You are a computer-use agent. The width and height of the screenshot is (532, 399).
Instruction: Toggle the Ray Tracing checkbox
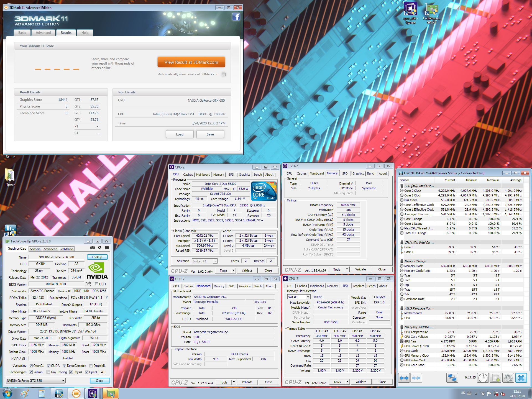pyautogui.click(x=48, y=372)
